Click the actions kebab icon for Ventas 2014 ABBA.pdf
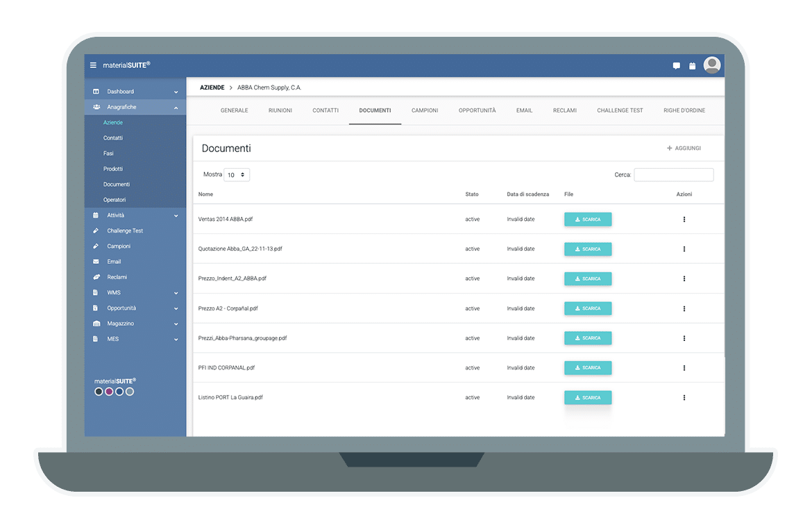812x532 pixels. click(x=684, y=219)
